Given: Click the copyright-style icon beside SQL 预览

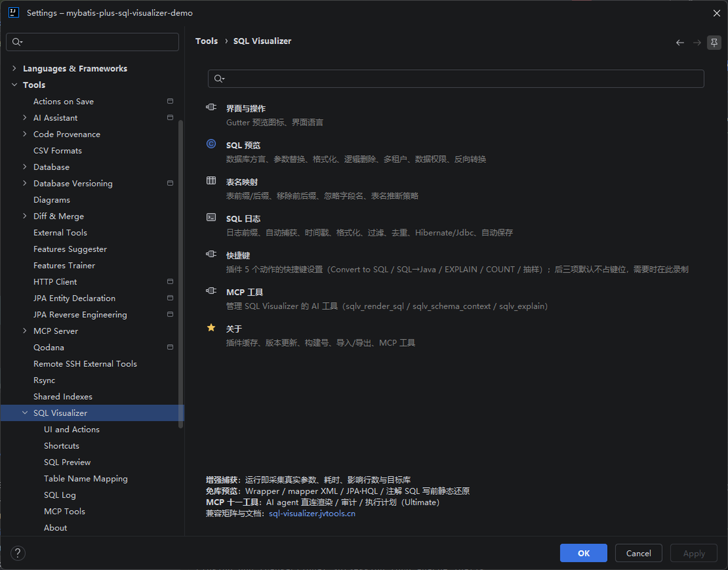Looking at the screenshot, I should point(211,144).
